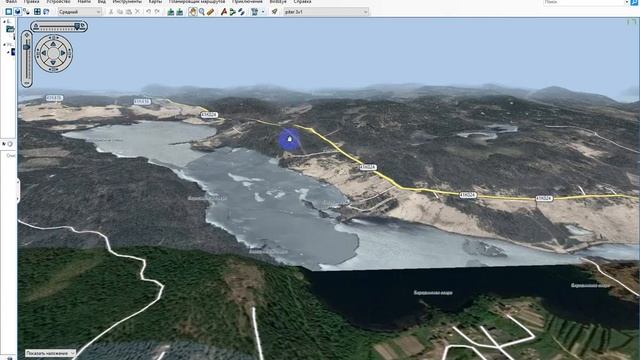
Task: Click the cut scissors icon
Action: click(111, 12)
